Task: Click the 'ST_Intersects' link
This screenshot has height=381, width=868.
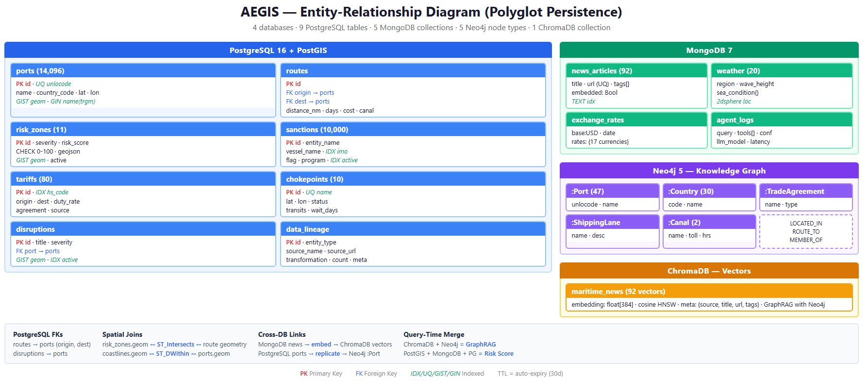Action: [x=175, y=345]
